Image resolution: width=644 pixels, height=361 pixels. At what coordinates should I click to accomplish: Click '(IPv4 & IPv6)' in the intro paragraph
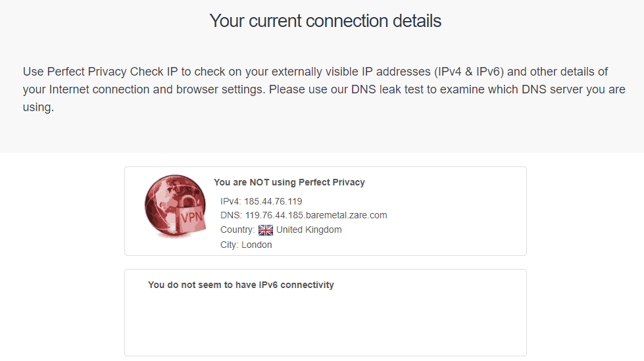tap(468, 72)
